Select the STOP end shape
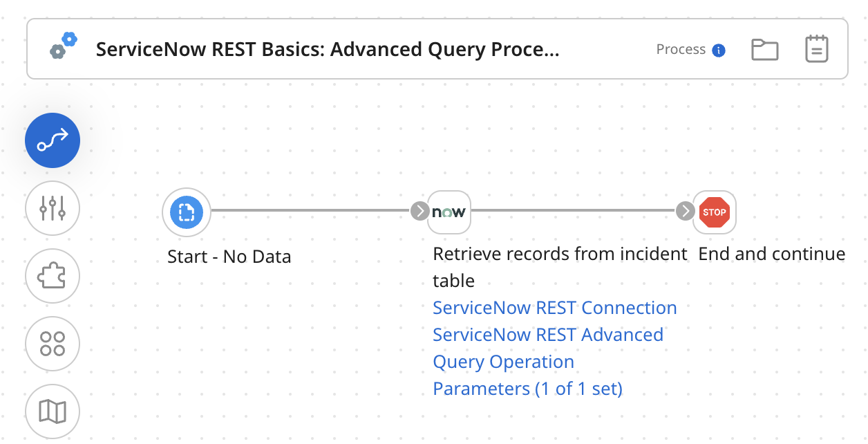The image size is (868, 444). click(x=715, y=212)
